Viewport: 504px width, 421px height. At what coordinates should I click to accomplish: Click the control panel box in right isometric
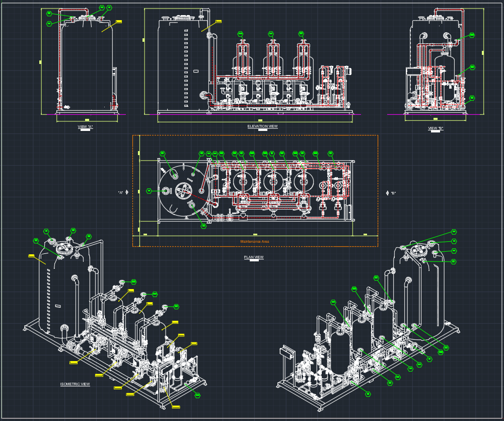286,352
